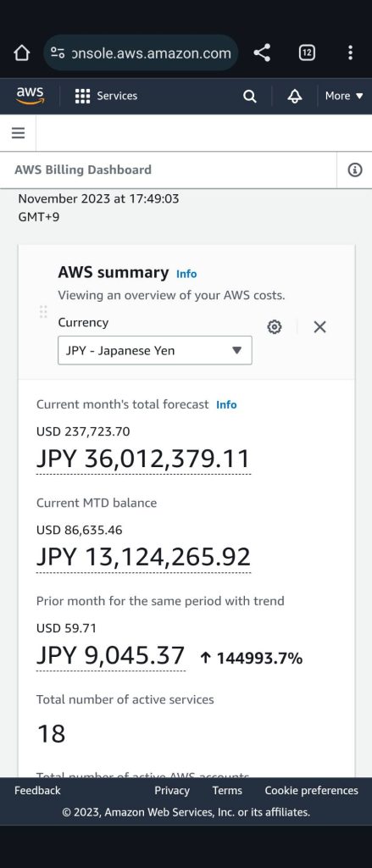Open the hamburger side navigation
Viewport: 372px width, 868px height.
pos(18,133)
